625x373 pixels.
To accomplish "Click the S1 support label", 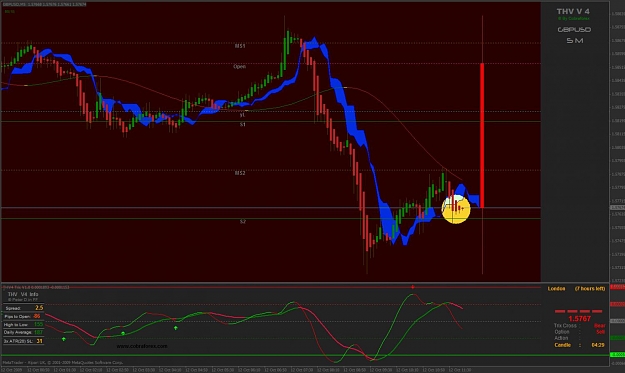I will (x=243, y=124).
